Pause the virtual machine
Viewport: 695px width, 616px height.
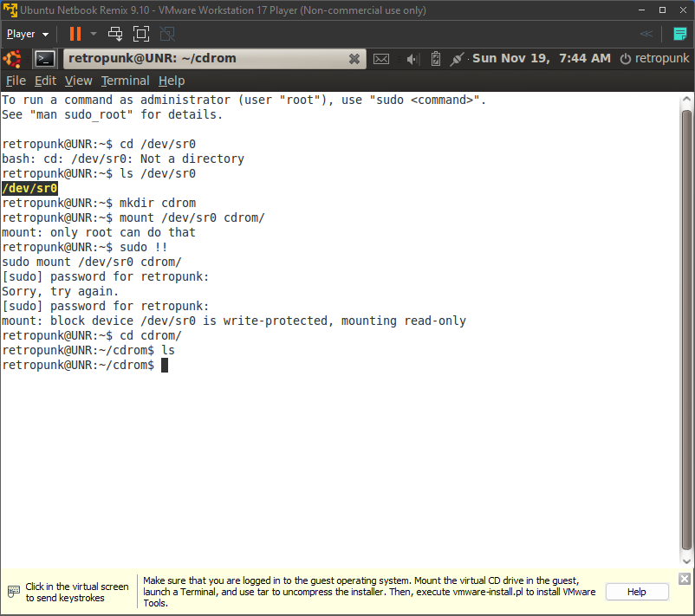point(75,34)
